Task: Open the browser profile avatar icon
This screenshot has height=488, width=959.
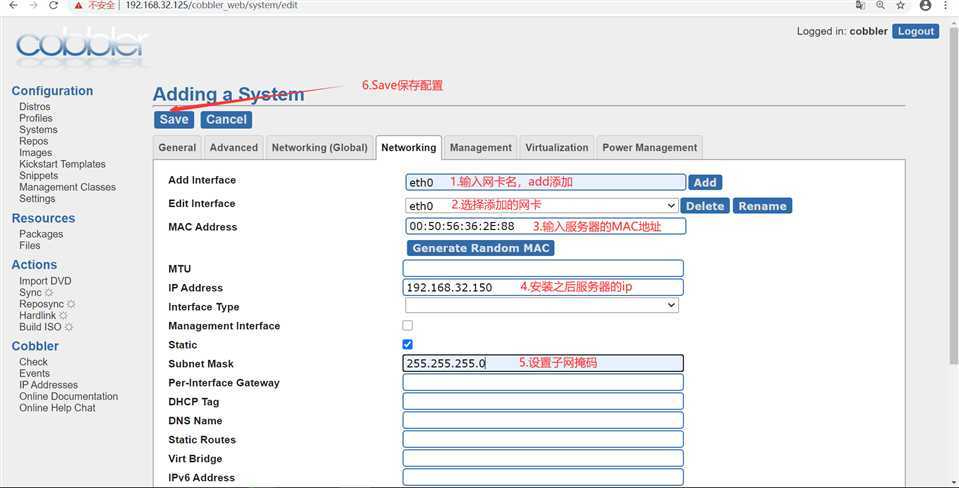Action: (x=925, y=5)
